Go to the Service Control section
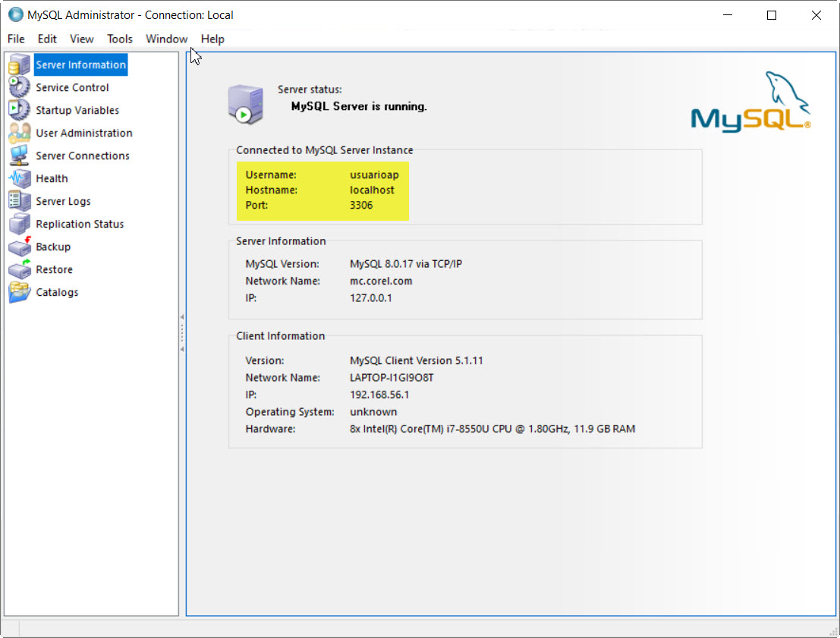840x638 pixels. pos(72,87)
